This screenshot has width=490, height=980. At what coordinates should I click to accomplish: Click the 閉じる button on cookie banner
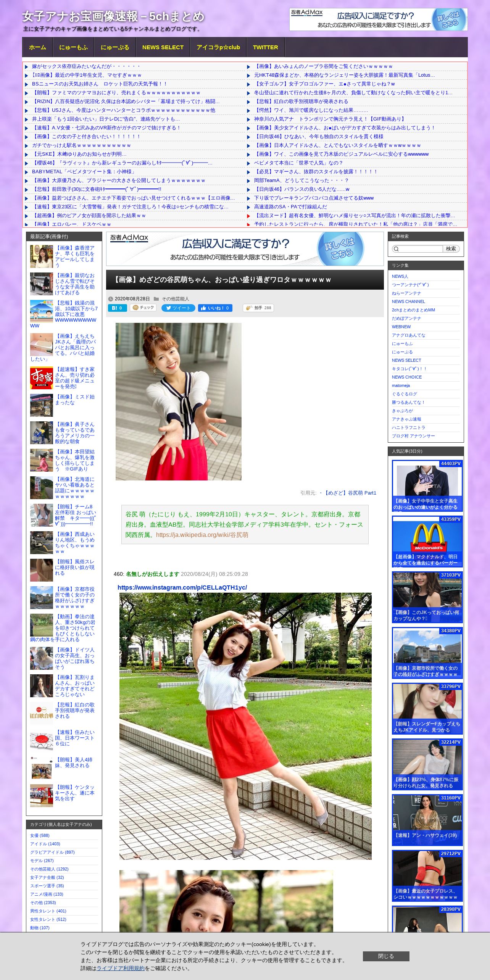point(386,956)
